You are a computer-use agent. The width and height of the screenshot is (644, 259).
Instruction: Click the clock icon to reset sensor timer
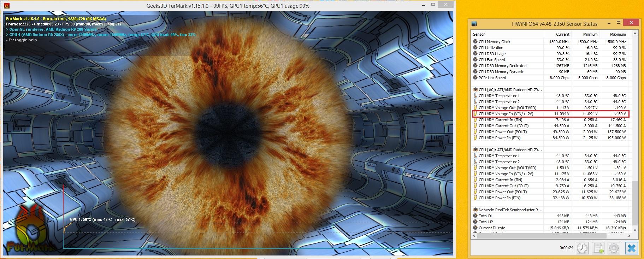click(x=582, y=248)
